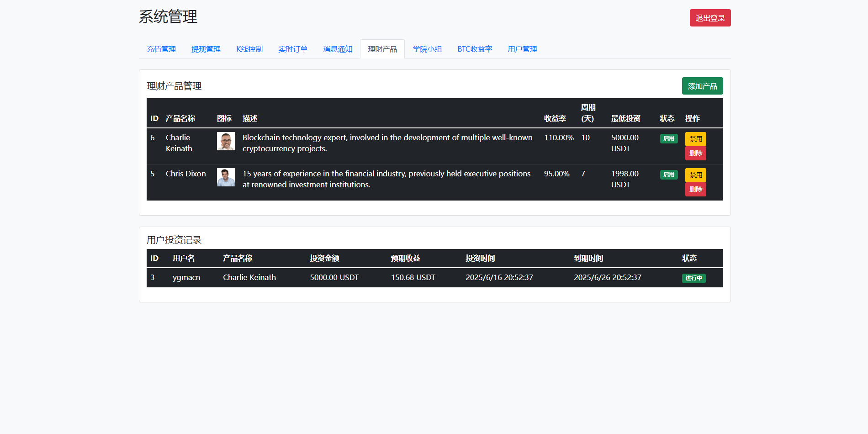The height and width of the screenshot is (434, 868).
Task: Click the green 添加产品 button
Action: pos(702,86)
